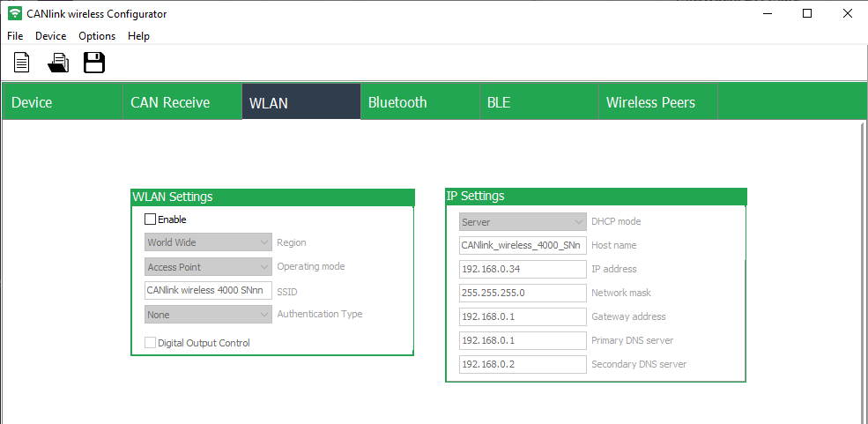The width and height of the screenshot is (868, 424).
Task: Click the Network mask field
Action: [523, 293]
